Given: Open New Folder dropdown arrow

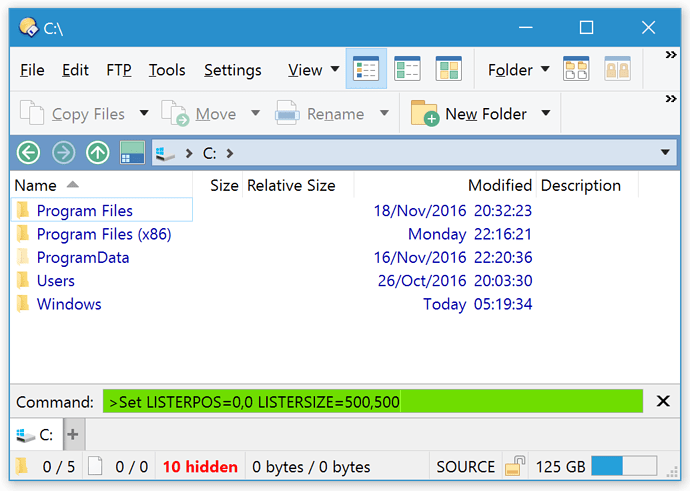Looking at the screenshot, I should point(546,113).
